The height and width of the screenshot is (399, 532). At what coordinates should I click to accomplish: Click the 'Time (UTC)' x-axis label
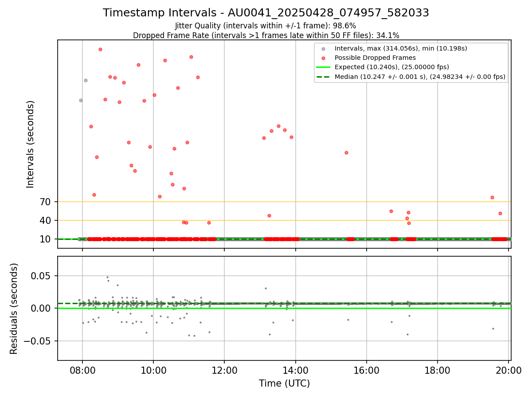pos(284,383)
